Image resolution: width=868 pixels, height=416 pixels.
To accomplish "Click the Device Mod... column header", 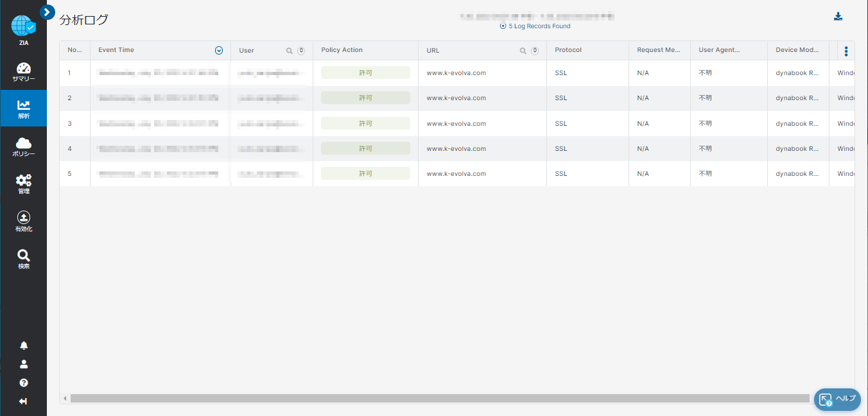I will (798, 50).
